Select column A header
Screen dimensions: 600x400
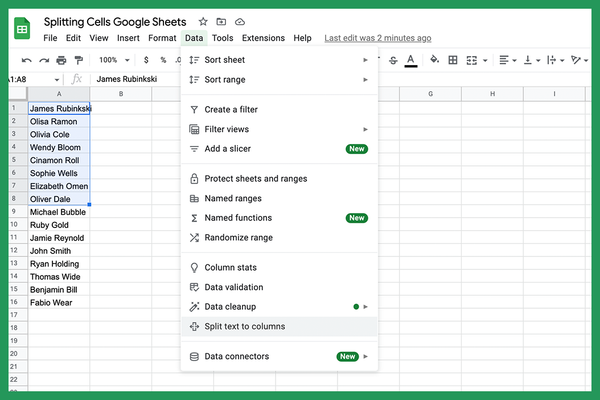tap(59, 94)
